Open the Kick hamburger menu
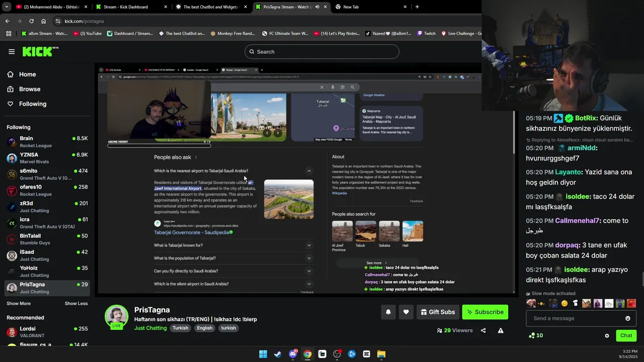 point(12,52)
